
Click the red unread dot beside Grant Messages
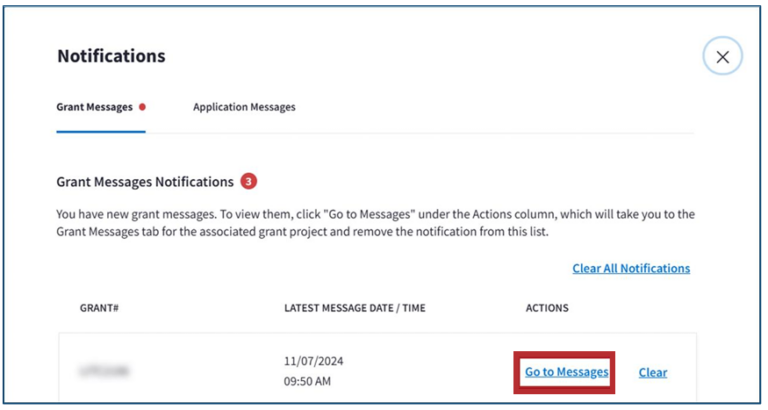point(143,107)
